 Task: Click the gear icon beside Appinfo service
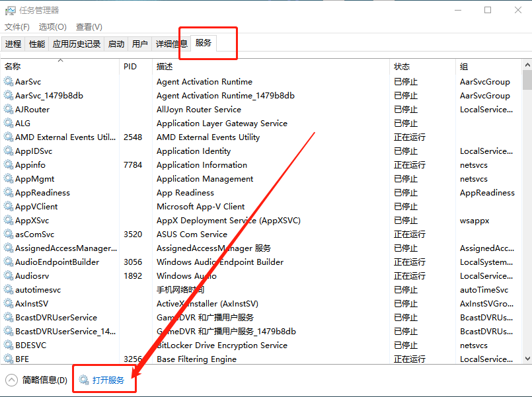pos(9,165)
